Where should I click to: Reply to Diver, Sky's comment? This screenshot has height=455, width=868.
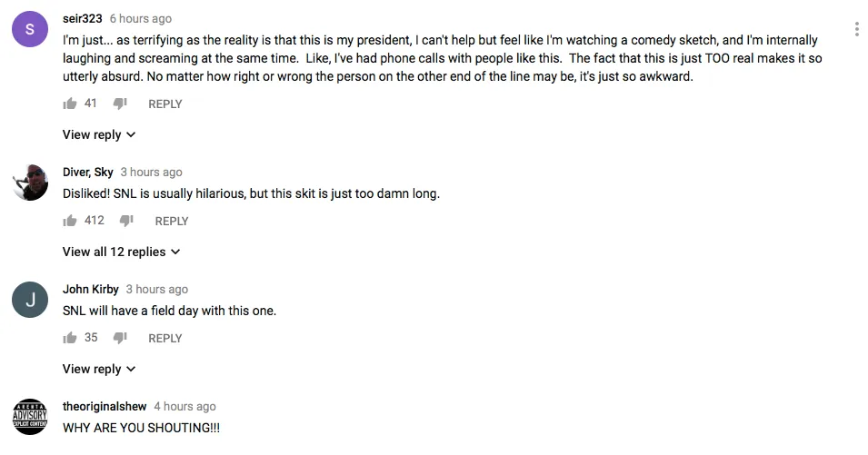(172, 221)
